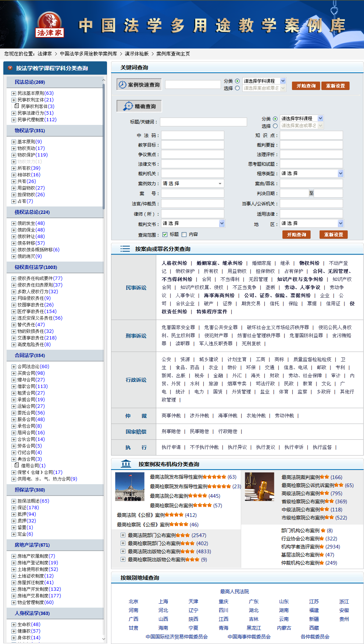Open precise search 请选择学科课程 dropdown

click(302, 118)
